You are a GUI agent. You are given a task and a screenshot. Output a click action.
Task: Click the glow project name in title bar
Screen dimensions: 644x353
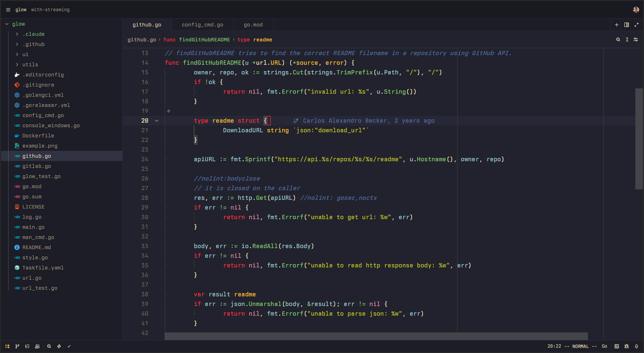(21, 10)
